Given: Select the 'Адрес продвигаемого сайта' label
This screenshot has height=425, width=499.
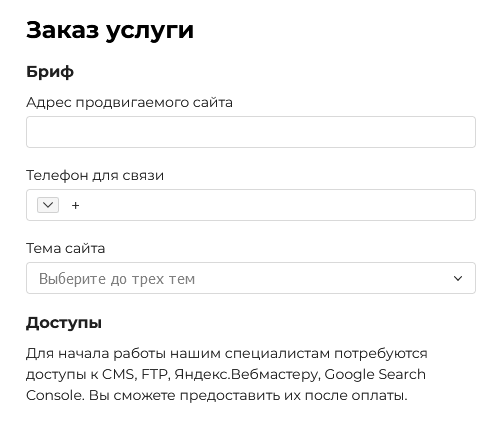Looking at the screenshot, I should (129, 102).
